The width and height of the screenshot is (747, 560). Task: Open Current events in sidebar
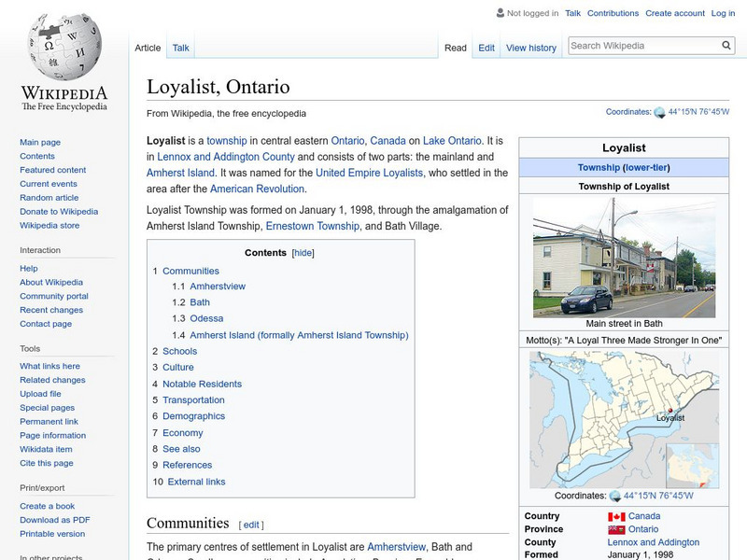pos(49,183)
